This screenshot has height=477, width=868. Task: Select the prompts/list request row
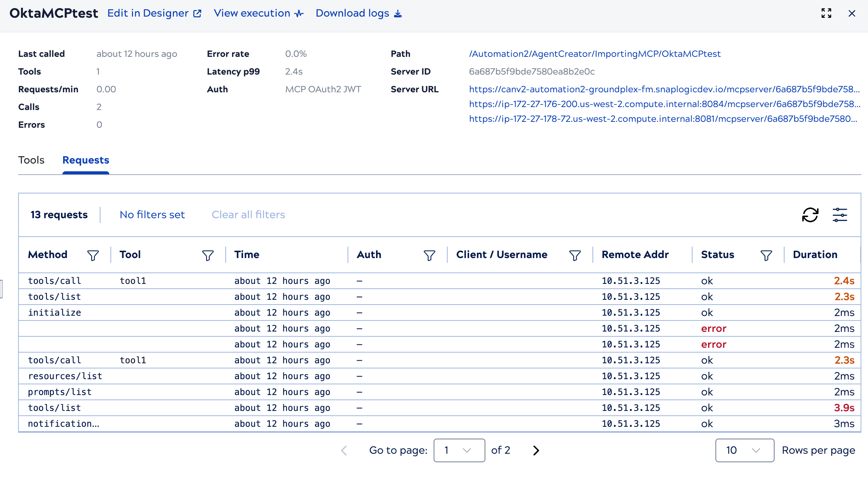pyautogui.click(x=440, y=392)
